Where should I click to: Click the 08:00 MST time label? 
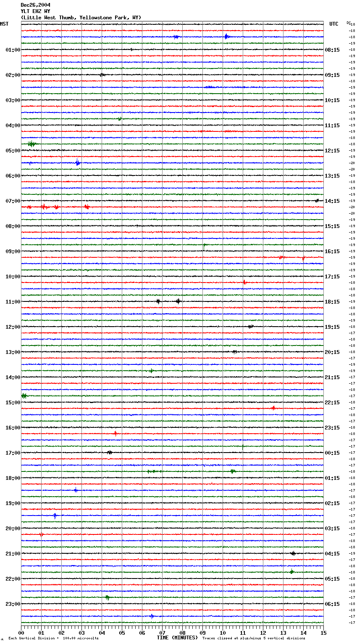13,226
